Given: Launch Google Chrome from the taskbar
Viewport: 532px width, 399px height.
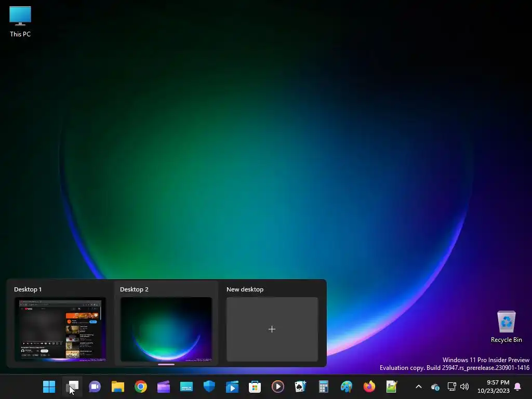Looking at the screenshot, I should [140, 387].
